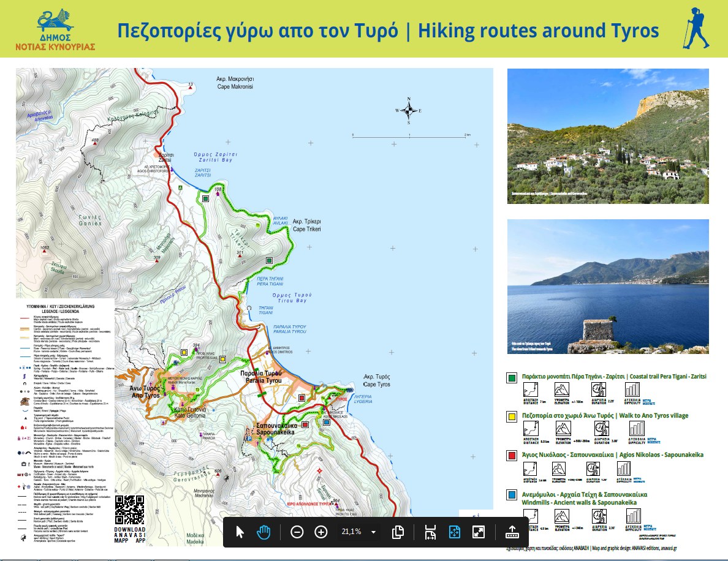The width and height of the screenshot is (728, 561).
Task: Click the 'Cape Tyros' map label
Action: (376, 385)
